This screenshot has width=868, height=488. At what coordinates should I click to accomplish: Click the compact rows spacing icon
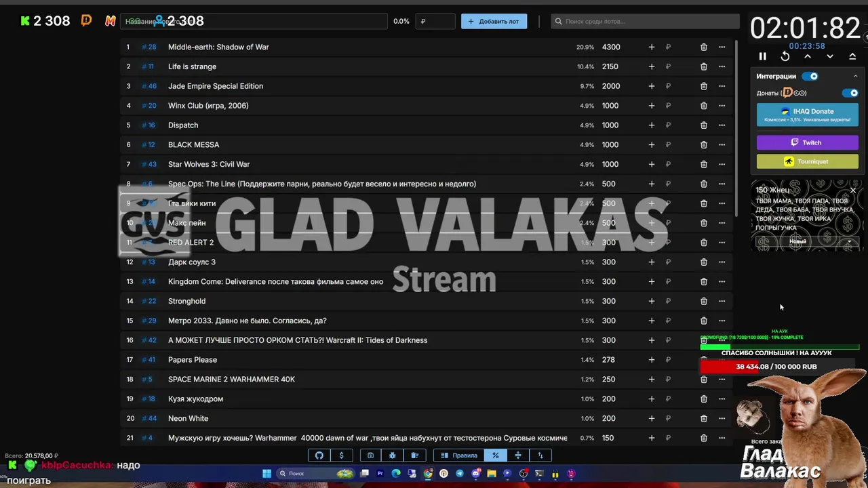pos(518,455)
